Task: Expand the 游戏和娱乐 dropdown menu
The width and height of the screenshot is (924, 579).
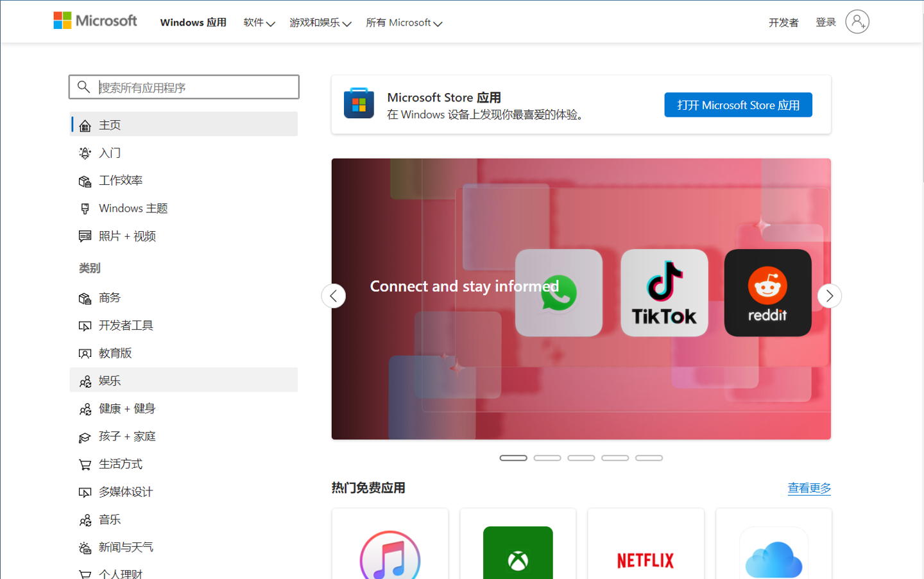Action: pos(320,22)
